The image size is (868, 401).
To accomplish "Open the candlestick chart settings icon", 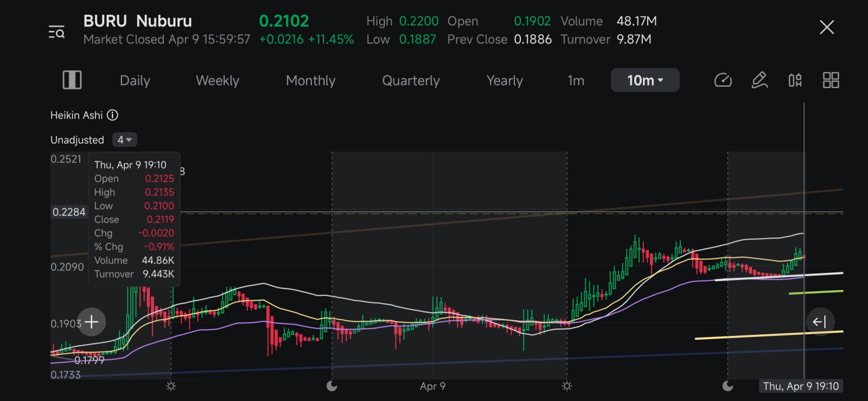I will coord(795,80).
